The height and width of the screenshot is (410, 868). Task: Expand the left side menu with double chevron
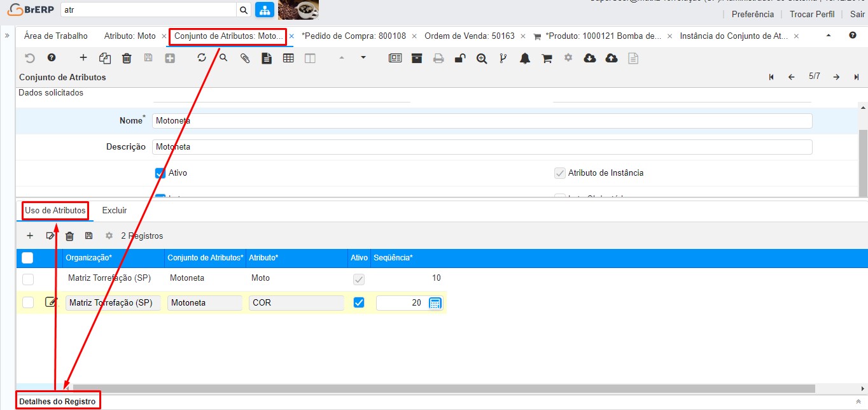7,36
